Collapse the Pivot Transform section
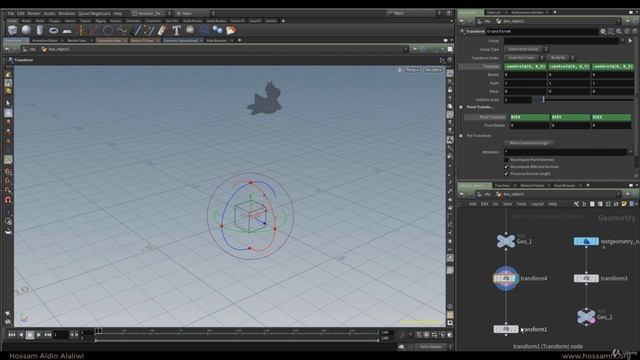The height and width of the screenshot is (360, 640). (x=461, y=107)
